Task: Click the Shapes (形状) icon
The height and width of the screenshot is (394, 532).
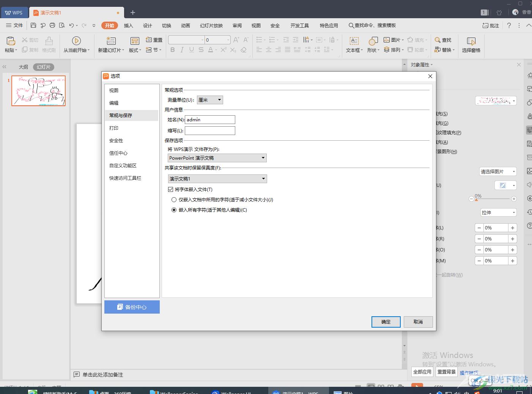Action: pyautogui.click(x=373, y=41)
